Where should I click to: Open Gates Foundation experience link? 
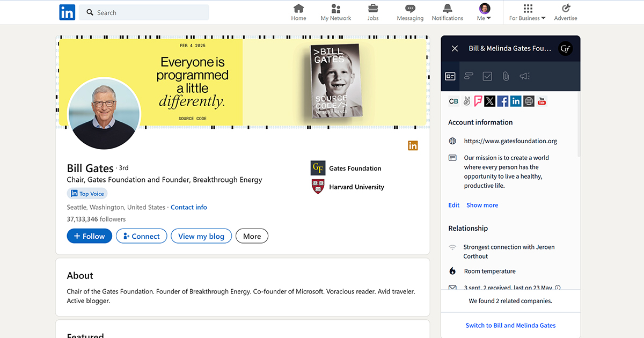(x=346, y=168)
